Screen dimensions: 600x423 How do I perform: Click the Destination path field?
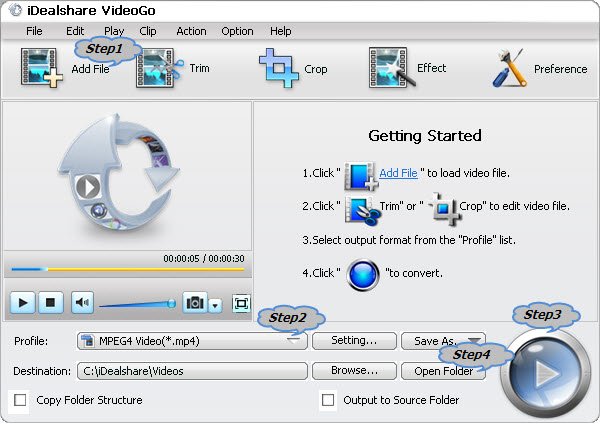pos(192,371)
